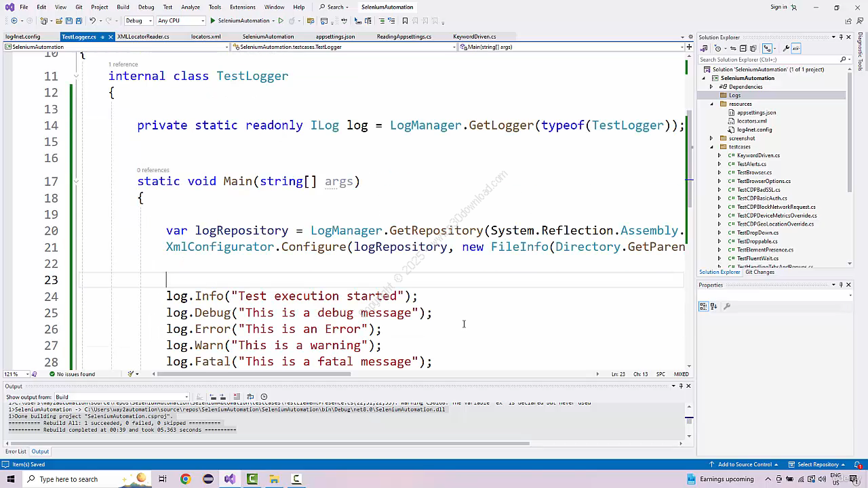Click the editor horizontal scrollbar
This screenshot has width=868, height=488.
pos(252,374)
